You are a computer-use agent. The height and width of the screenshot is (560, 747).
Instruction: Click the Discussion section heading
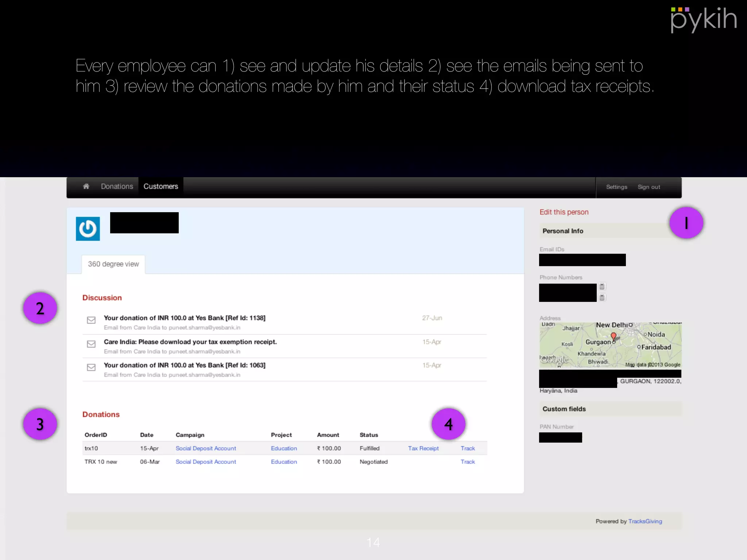102,298
